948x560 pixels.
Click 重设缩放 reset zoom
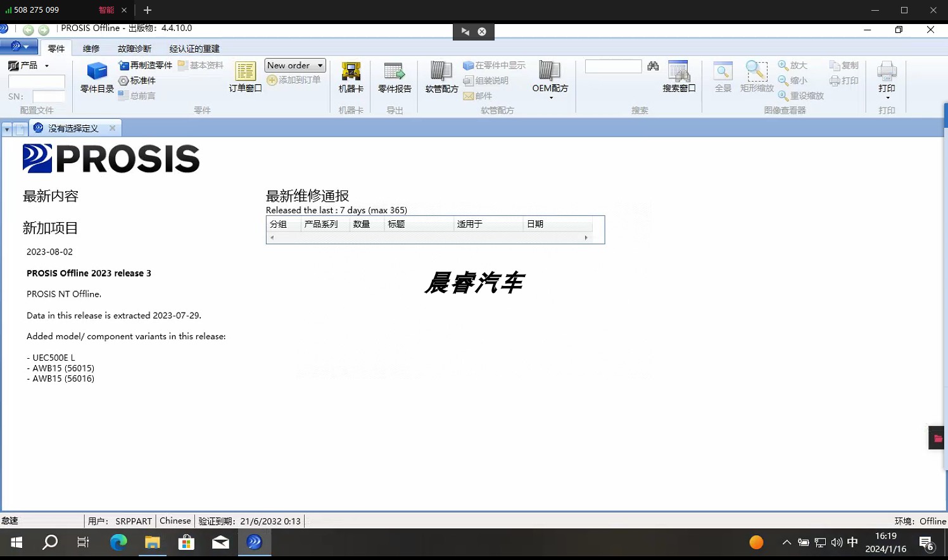[801, 96]
